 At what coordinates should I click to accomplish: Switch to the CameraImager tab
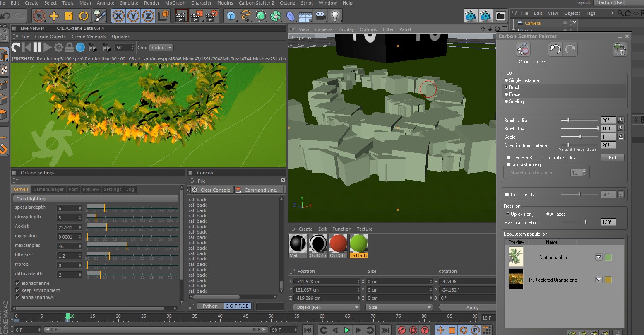click(x=48, y=189)
